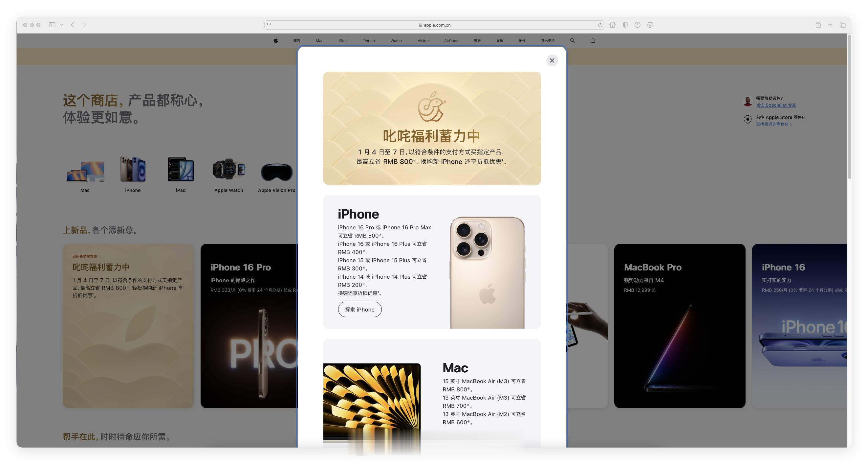This screenshot has width=868, height=464.
Task: Close the promotion popup dialog
Action: (x=552, y=60)
